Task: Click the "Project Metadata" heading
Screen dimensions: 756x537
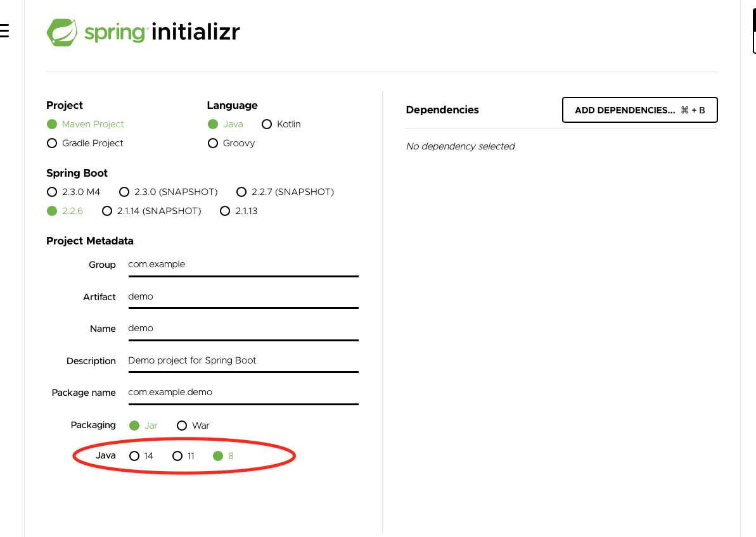Action: [90, 241]
